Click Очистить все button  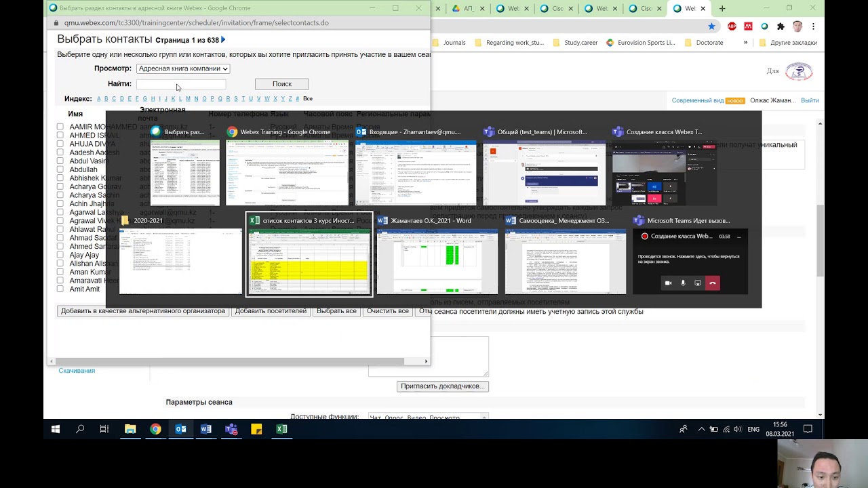[388, 311]
